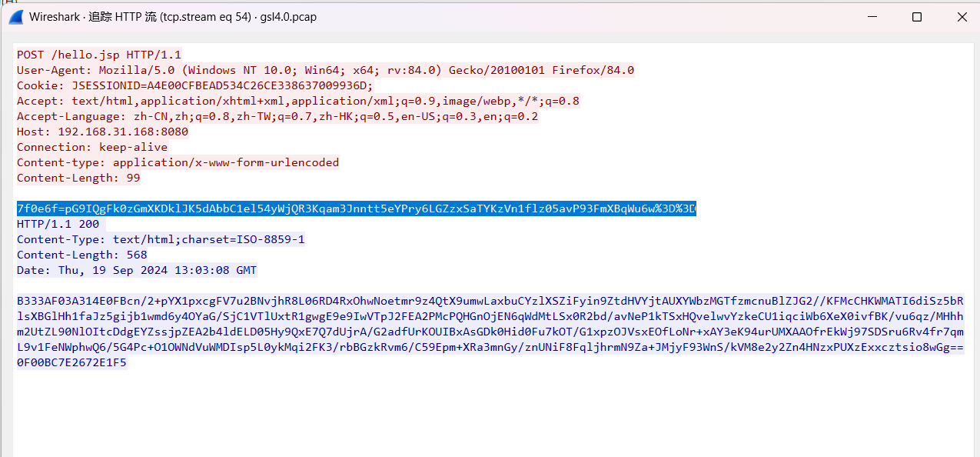
Task: Click the highlighted 7f0e6f POST payload
Action: [356, 209]
